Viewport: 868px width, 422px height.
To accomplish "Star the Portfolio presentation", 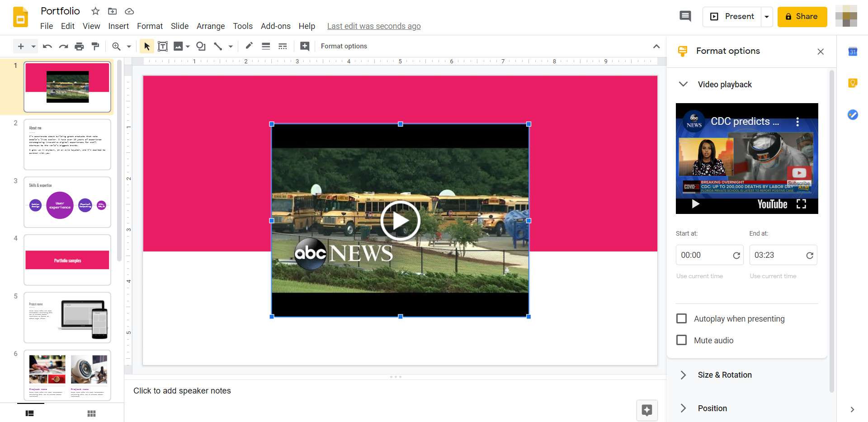I will point(95,11).
